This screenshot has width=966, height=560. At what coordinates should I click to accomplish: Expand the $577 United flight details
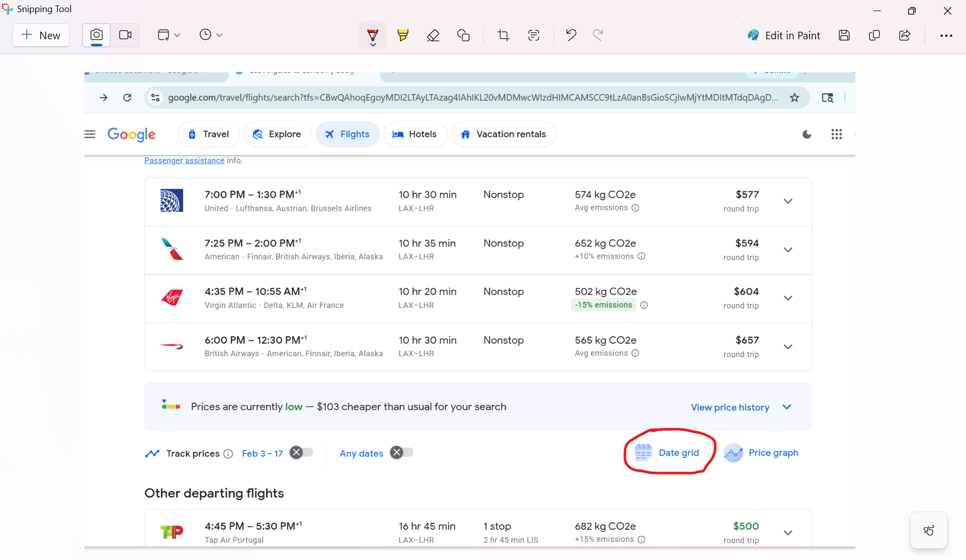coord(788,201)
